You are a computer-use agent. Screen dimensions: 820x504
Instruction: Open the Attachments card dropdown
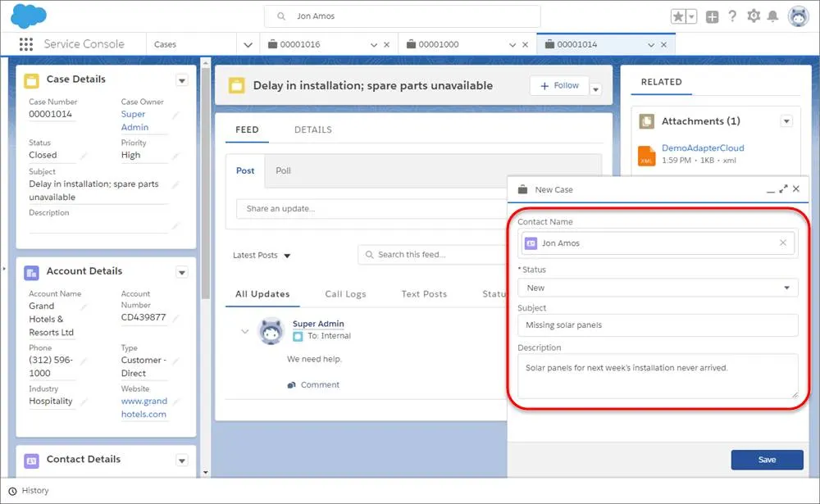[786, 121]
